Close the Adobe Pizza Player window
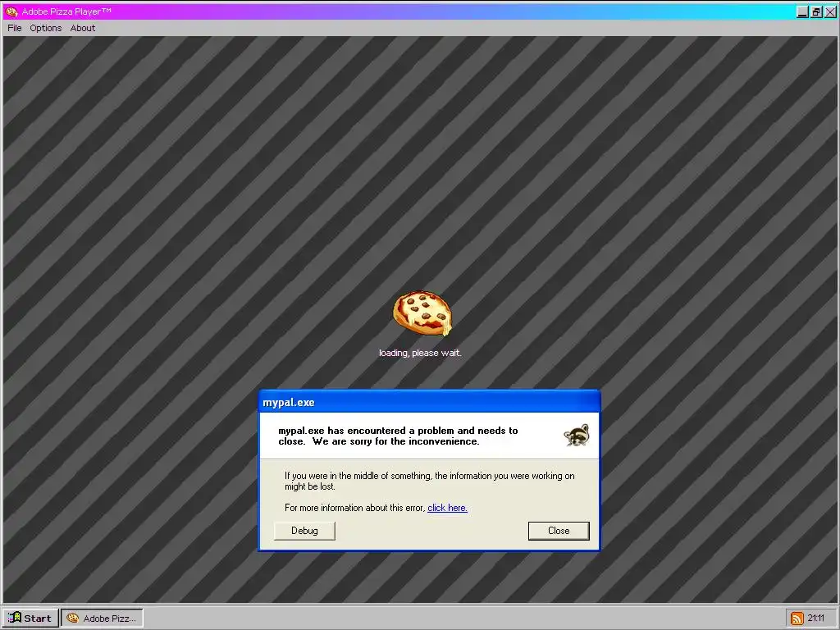The height and width of the screenshot is (630, 840). [x=830, y=11]
